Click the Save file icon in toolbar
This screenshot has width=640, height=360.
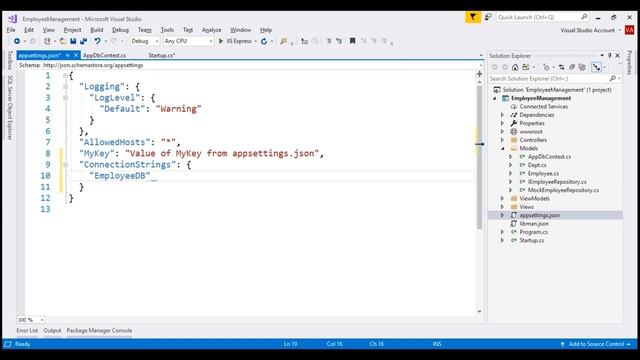tap(73, 41)
